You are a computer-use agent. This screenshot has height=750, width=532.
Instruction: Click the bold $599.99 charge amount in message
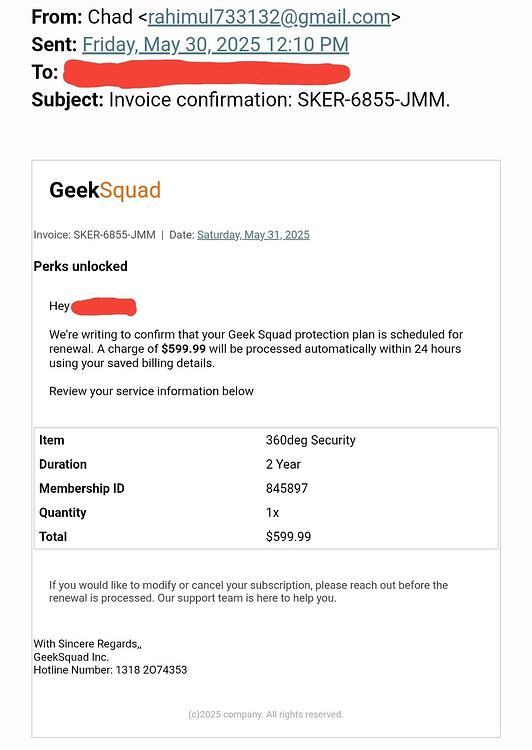(183, 349)
